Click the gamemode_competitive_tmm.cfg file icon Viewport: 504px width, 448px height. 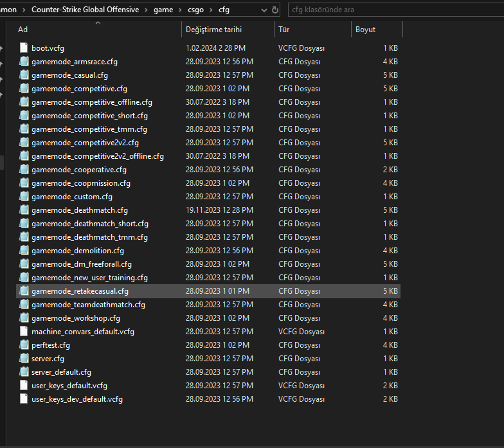(x=24, y=129)
